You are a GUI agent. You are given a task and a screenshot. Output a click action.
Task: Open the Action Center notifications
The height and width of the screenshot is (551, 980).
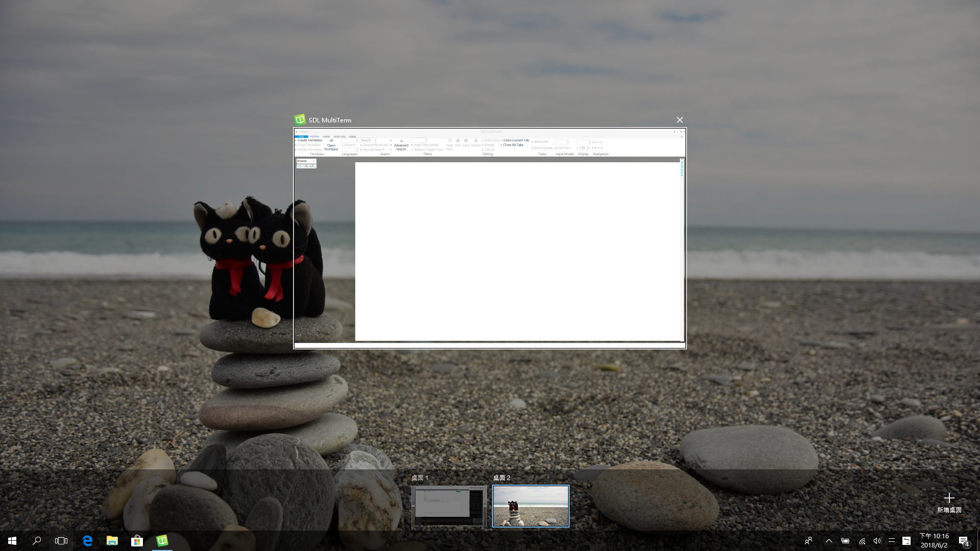[x=964, y=541]
